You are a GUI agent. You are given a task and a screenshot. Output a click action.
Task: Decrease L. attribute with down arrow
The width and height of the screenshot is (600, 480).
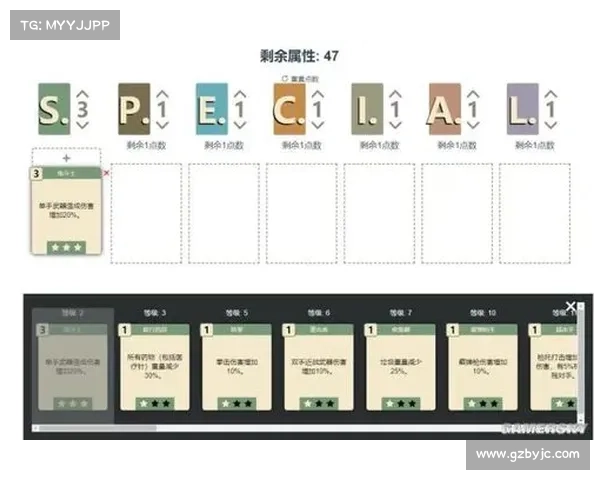point(551,125)
